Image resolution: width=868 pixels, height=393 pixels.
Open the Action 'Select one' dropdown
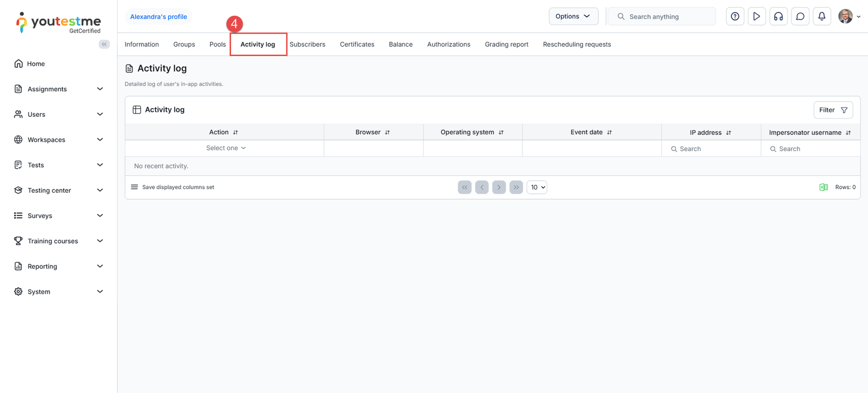(226, 148)
